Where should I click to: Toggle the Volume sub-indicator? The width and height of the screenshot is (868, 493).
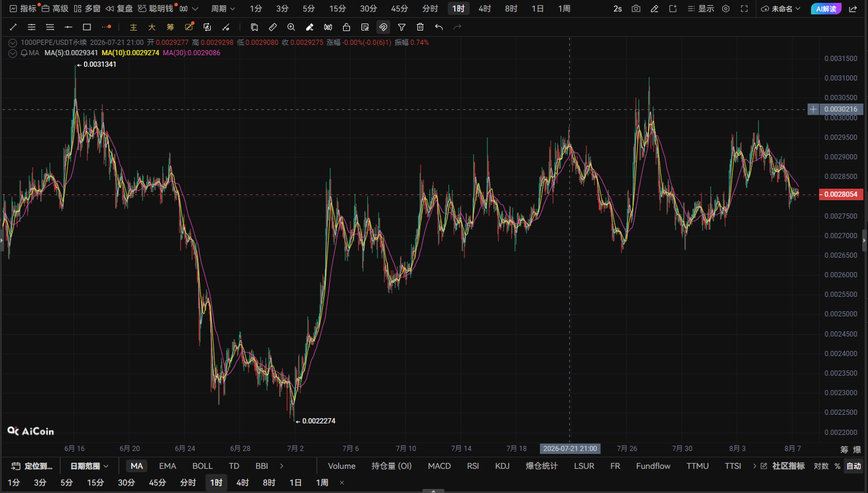(342, 466)
